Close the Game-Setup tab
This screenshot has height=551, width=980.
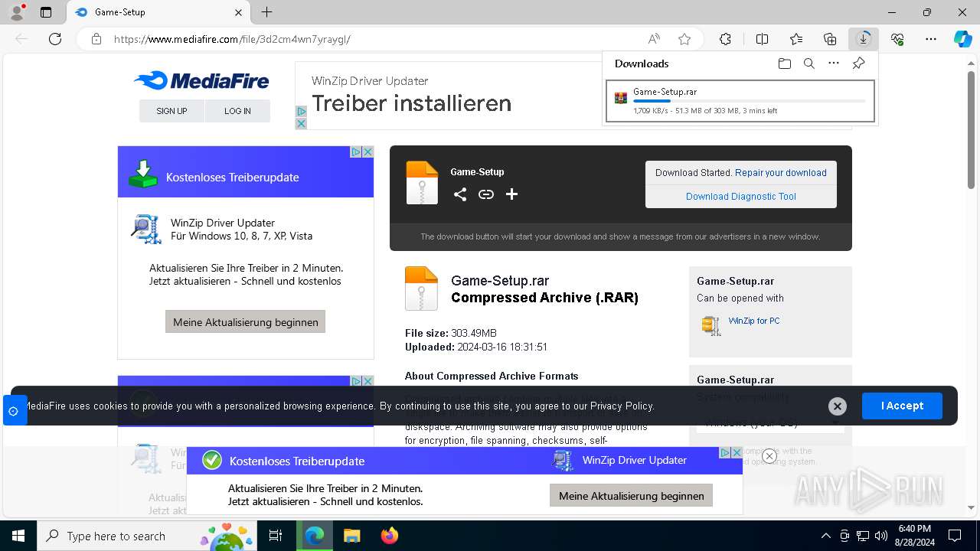(238, 12)
